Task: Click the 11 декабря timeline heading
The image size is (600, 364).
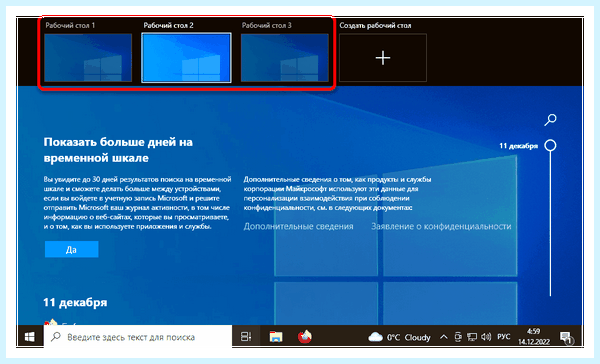Action: (75, 302)
